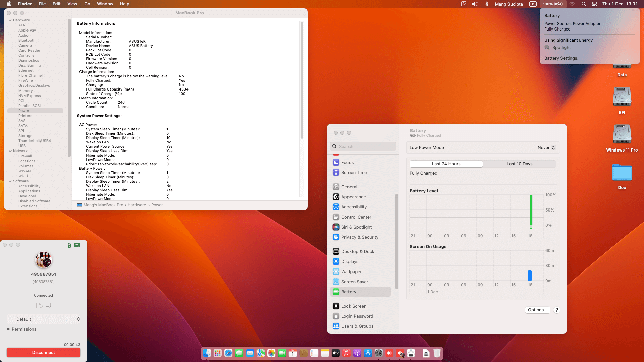Screen dimensions: 644x362
Task: Open the Edit menu
Action: point(57,4)
